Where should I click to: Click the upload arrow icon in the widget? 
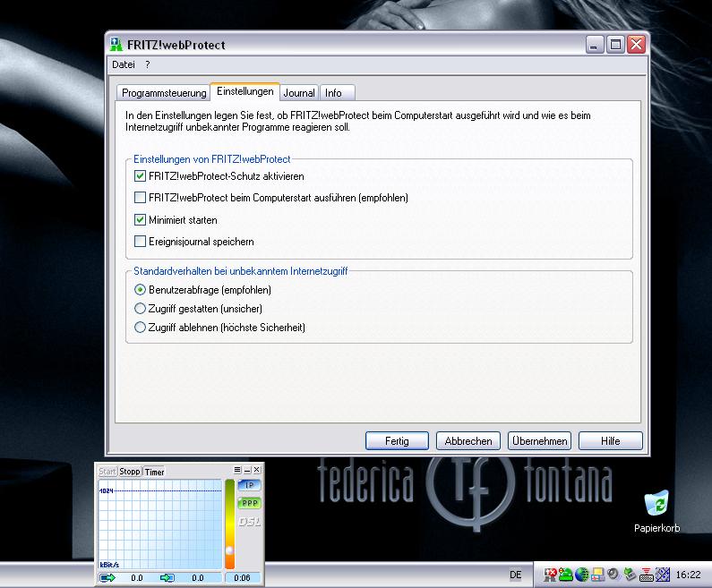[107, 577]
